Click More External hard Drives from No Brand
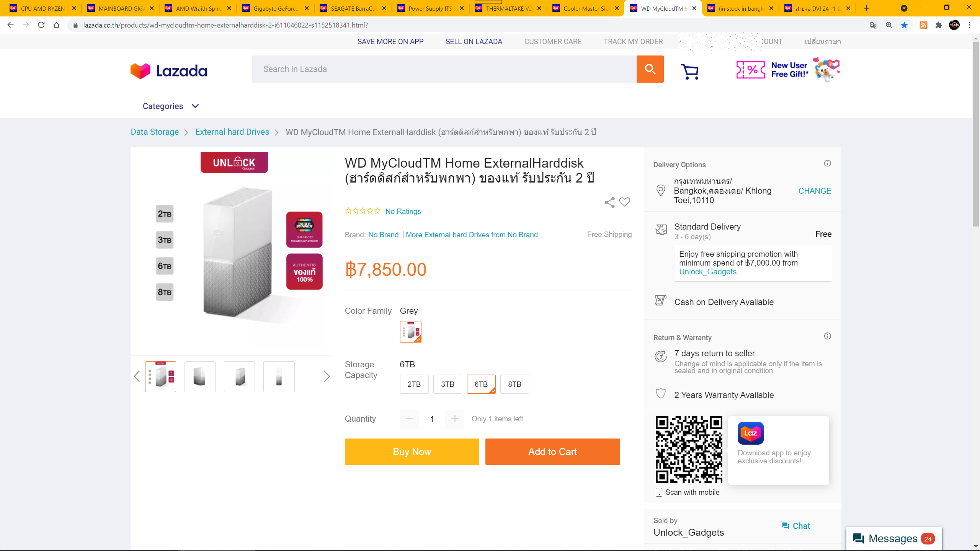Image resolution: width=980 pixels, height=551 pixels. click(x=472, y=235)
